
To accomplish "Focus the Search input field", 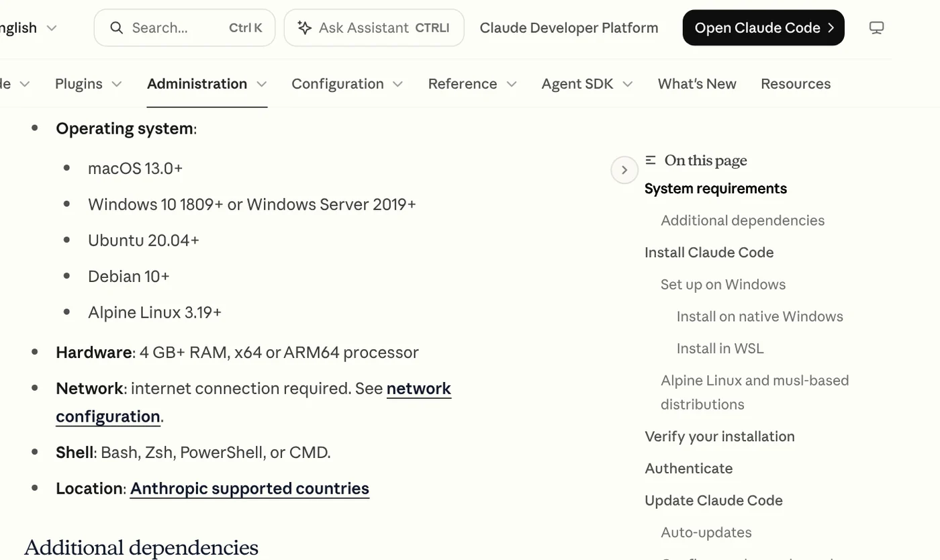I will tap(185, 28).
